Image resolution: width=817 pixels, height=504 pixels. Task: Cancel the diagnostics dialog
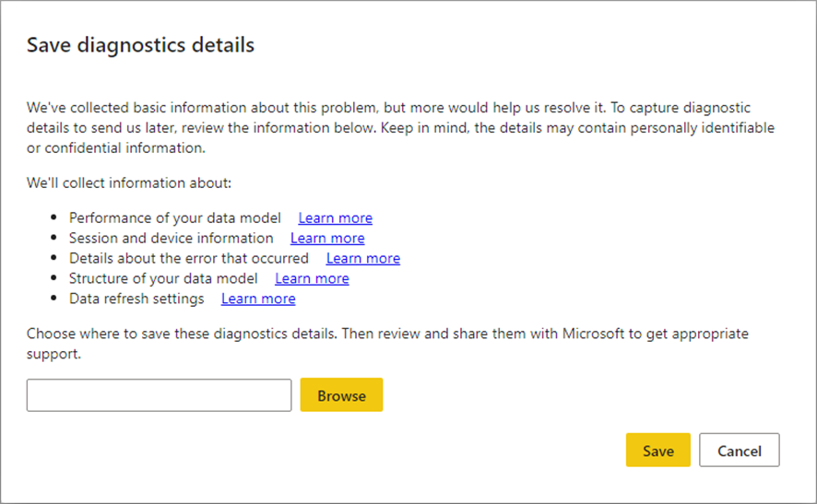tap(739, 451)
